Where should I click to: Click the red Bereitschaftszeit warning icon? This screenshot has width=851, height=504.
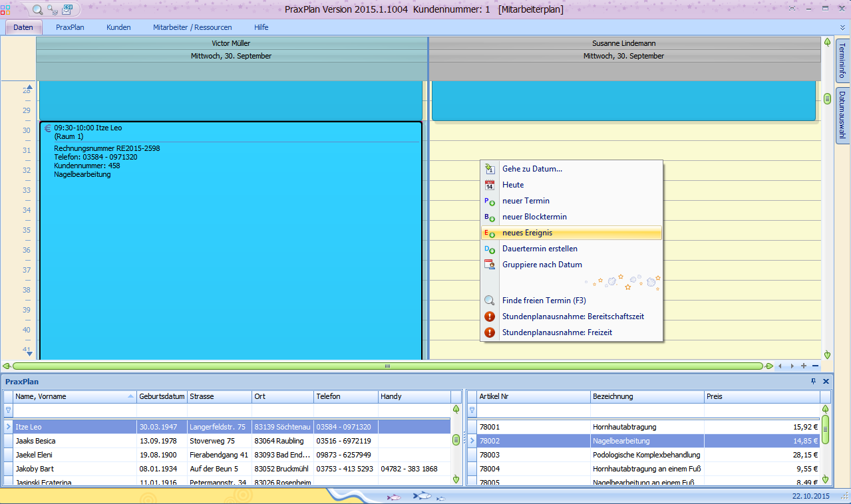tap(490, 316)
